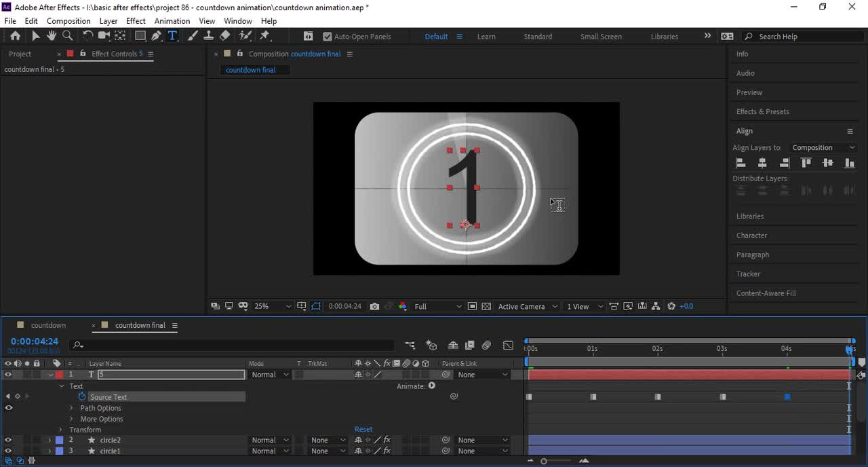
Task: Open the Effects & Presets panel
Action: pos(763,111)
